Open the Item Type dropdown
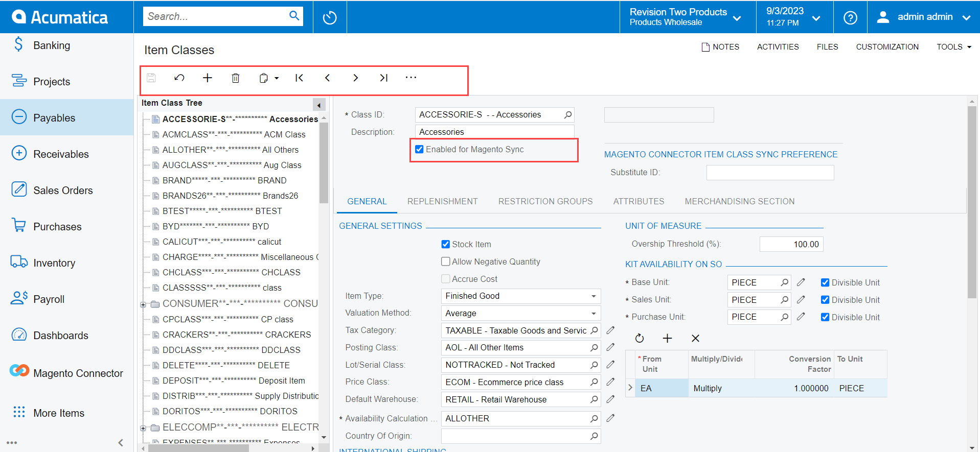The width and height of the screenshot is (980, 452). point(594,296)
